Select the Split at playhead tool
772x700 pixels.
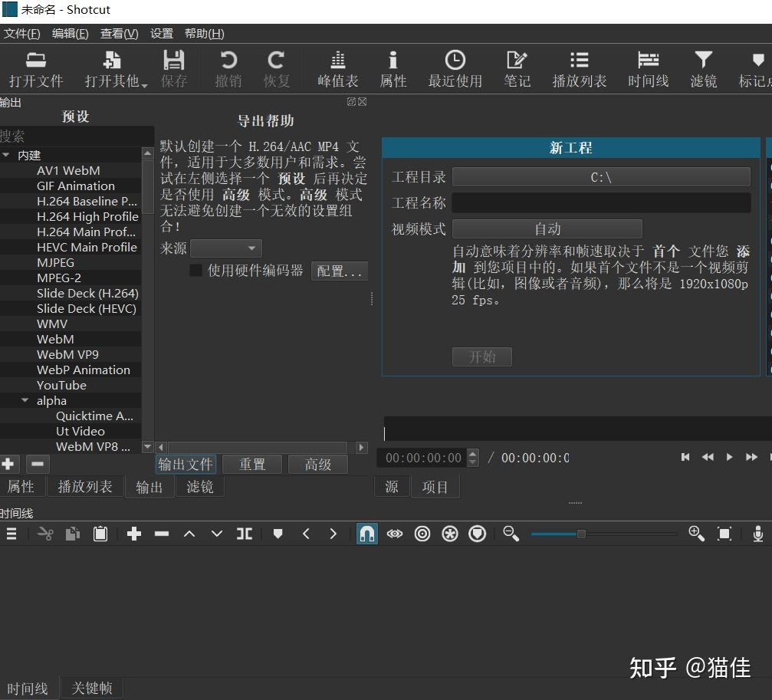click(x=245, y=534)
